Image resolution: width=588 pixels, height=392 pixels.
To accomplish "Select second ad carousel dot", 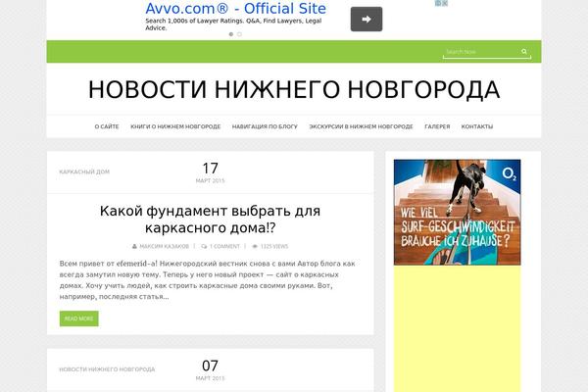I will [240, 34].
